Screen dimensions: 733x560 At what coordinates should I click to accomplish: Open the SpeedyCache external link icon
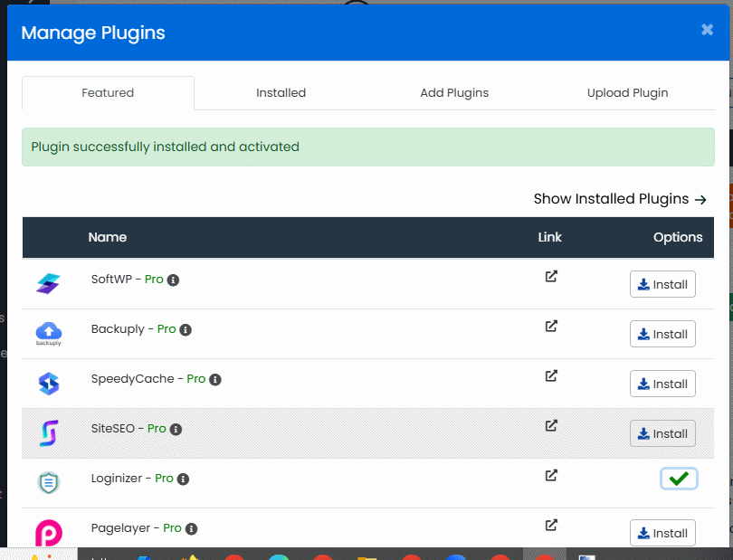coord(551,375)
